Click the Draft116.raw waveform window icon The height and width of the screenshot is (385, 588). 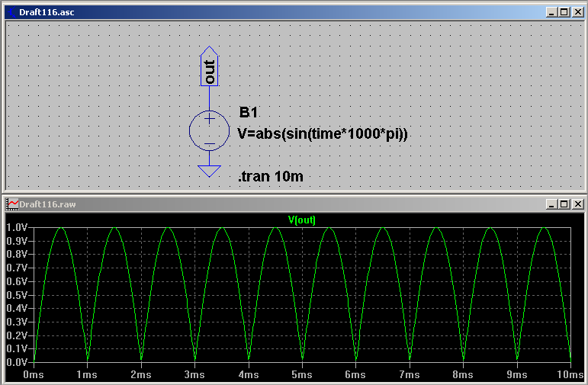(x=12, y=204)
